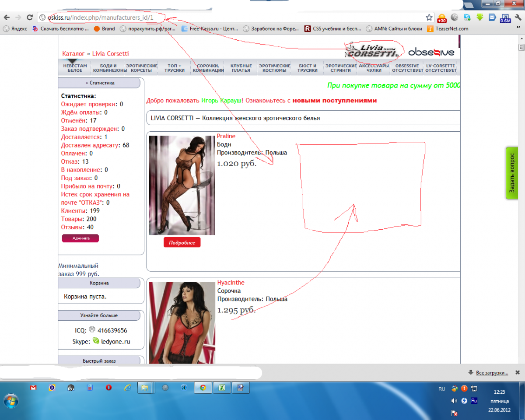Open Windows Start menu

[10, 400]
